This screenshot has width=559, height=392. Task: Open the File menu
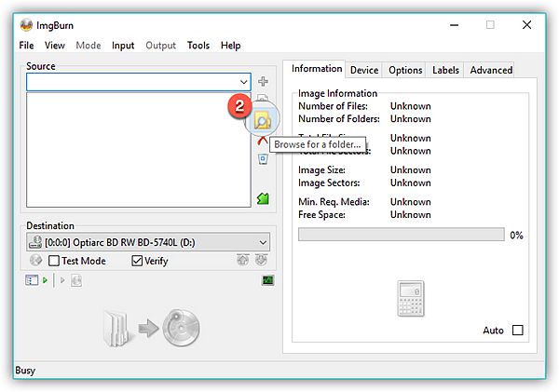coord(26,45)
